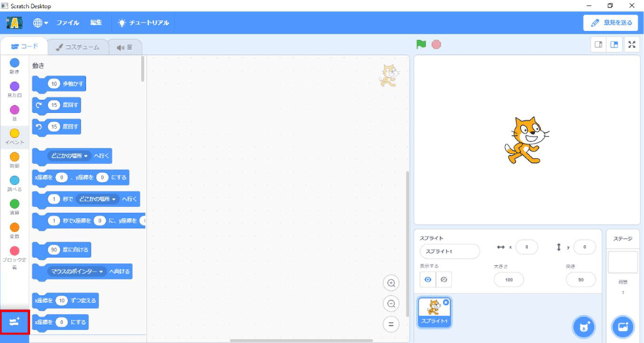This screenshot has width=644, height=343.
Task: Show the sprite with eye icon
Action: pyautogui.click(x=428, y=280)
